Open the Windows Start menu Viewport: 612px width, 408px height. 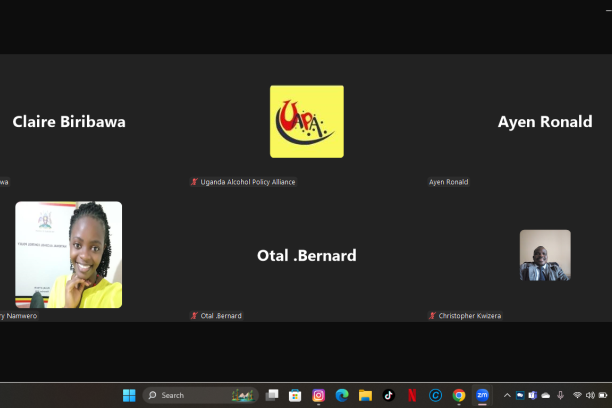coord(129,395)
